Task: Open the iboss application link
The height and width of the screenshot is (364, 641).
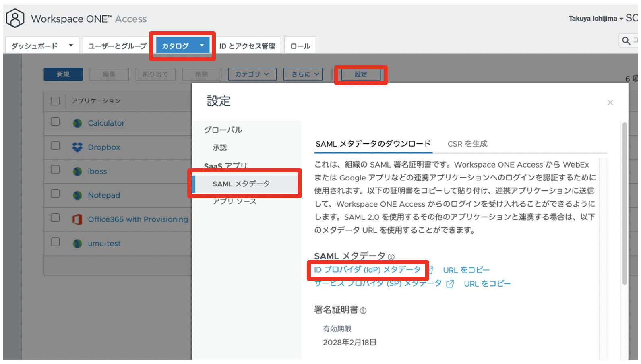Action: point(97,172)
